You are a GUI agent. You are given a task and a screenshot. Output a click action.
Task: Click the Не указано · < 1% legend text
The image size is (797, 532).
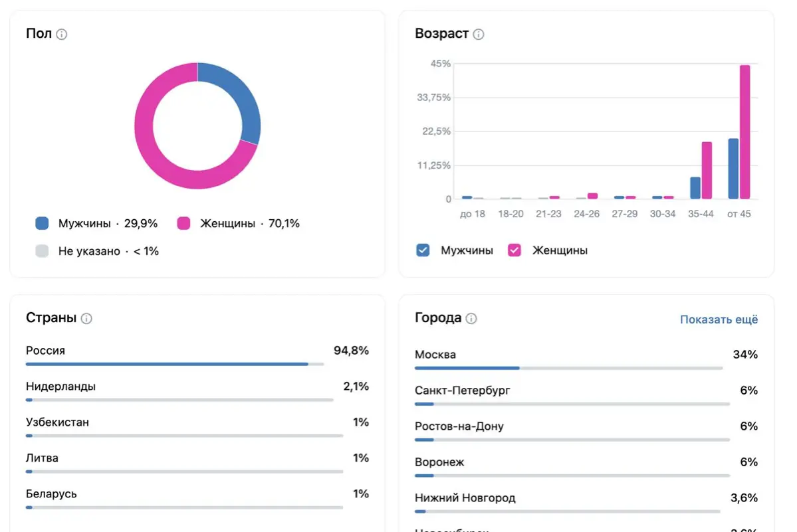point(108,251)
